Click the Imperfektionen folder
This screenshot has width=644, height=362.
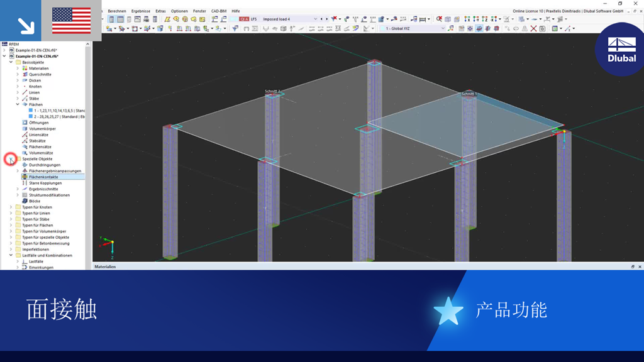click(35, 250)
